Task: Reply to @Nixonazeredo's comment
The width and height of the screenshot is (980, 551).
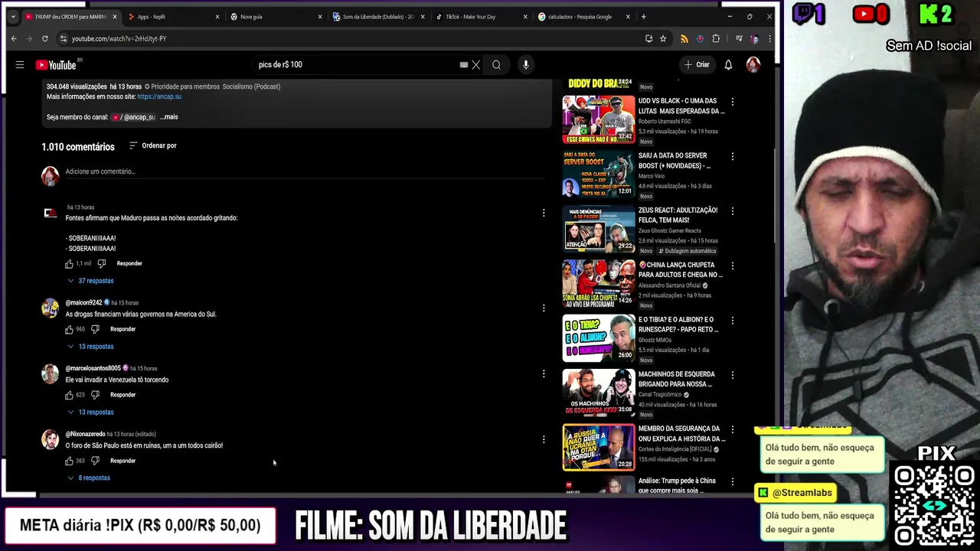Action: click(x=122, y=461)
